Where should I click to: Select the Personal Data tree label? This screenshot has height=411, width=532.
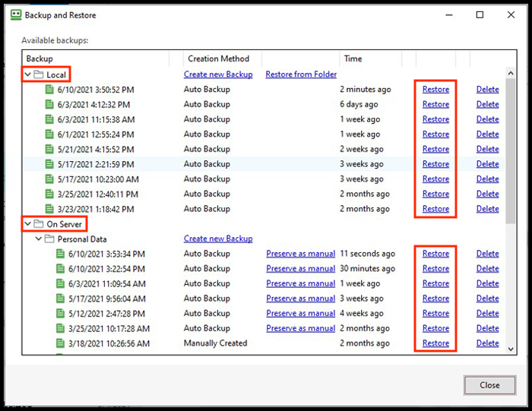(82, 239)
